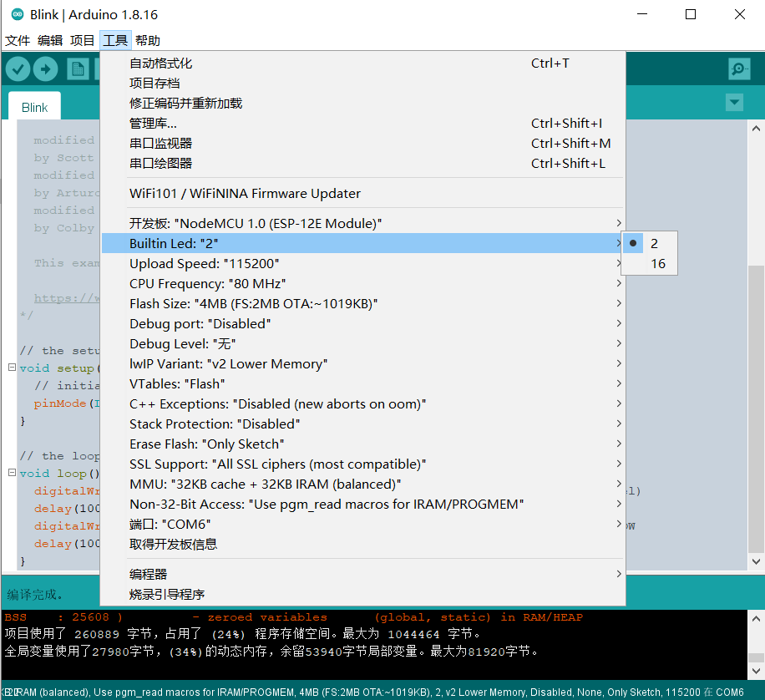765x700 pixels.
Task: Open the 项目 menu
Action: click(x=82, y=41)
